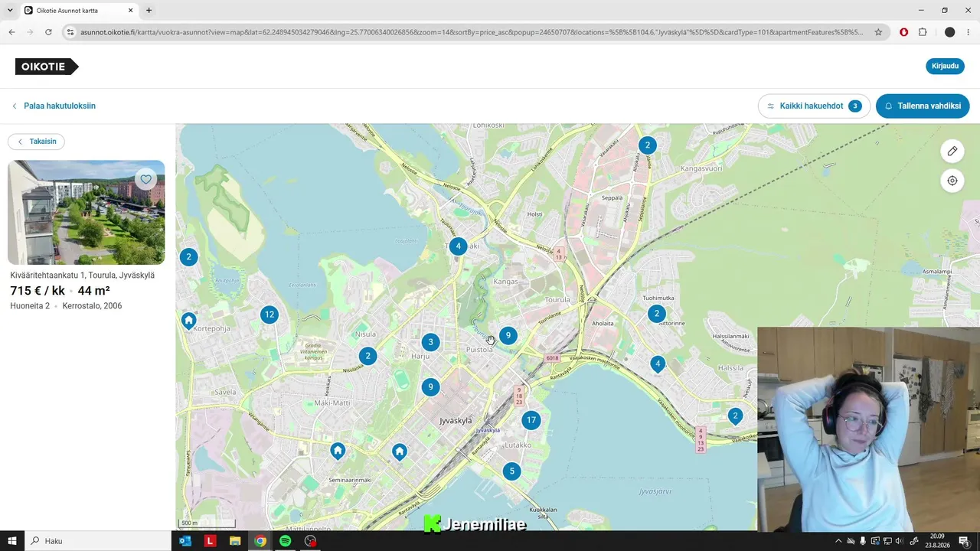Viewport: 980px width, 551px height.
Task: Open the Windows notification center
Action: pyautogui.click(x=964, y=541)
